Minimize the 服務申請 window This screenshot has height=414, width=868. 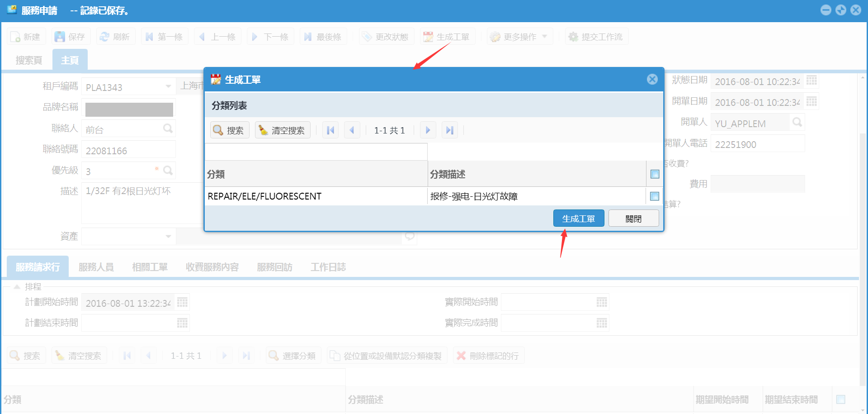[826, 10]
